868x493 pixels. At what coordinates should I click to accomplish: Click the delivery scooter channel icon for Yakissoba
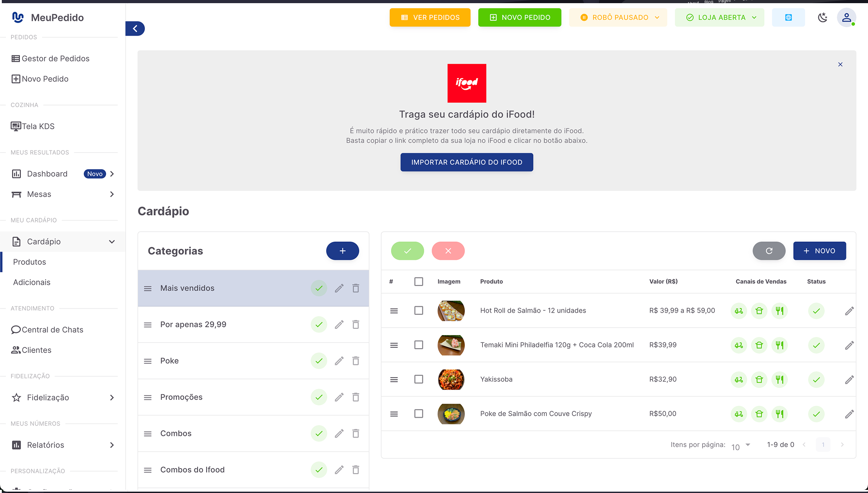(739, 379)
